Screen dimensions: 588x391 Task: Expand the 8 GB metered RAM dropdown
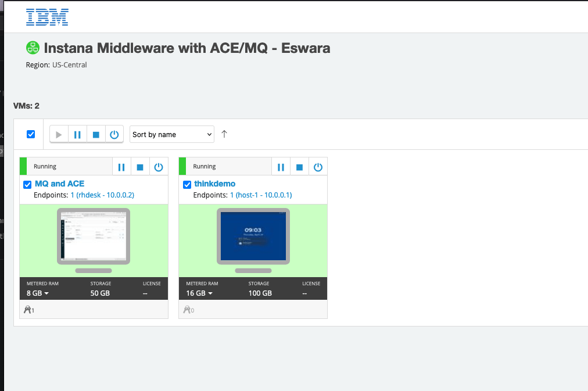click(x=38, y=293)
